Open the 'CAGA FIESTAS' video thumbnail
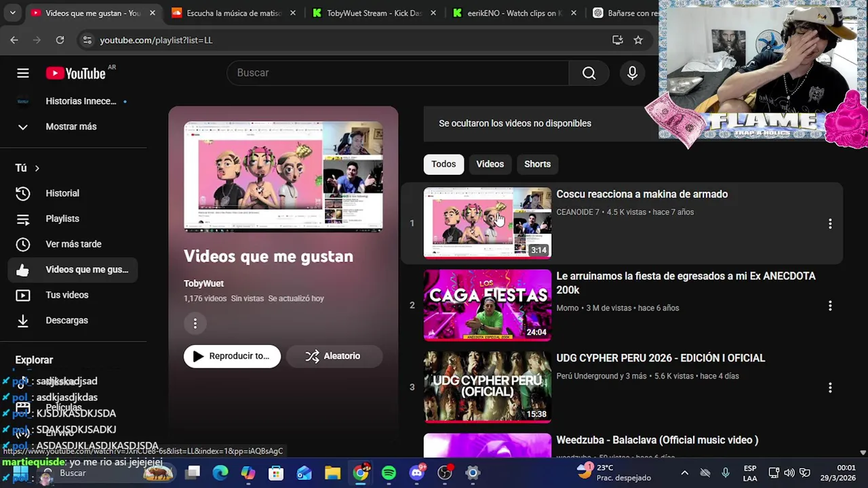 (488, 305)
